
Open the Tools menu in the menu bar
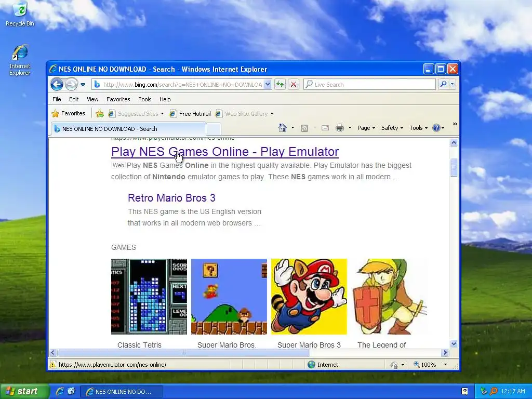point(144,99)
